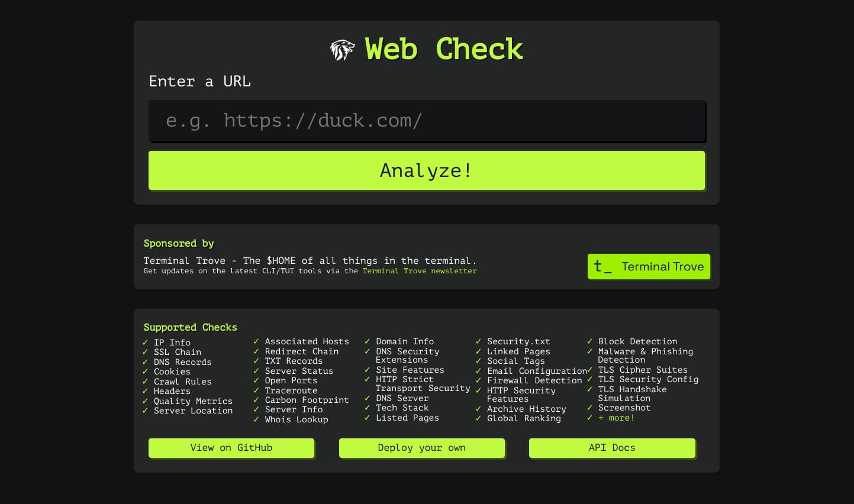
Task: Click the checkmark beside Block Detection
Action: pyautogui.click(x=589, y=341)
